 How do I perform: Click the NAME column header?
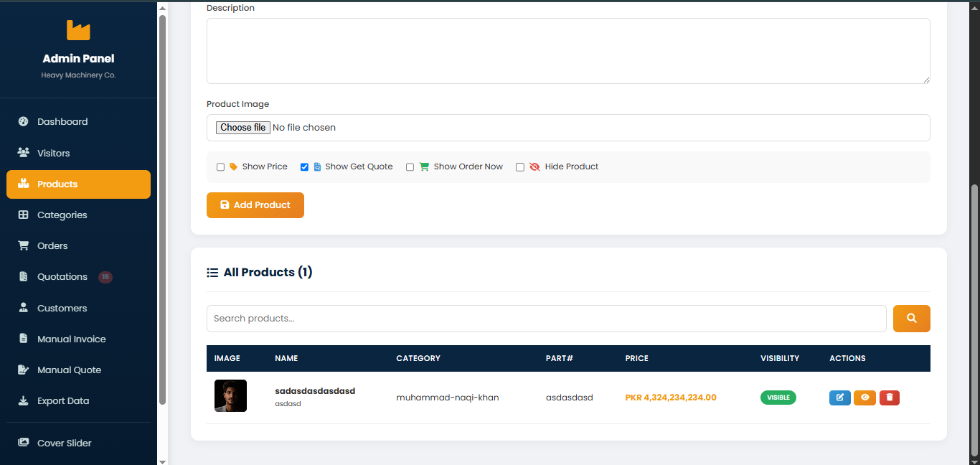point(286,358)
